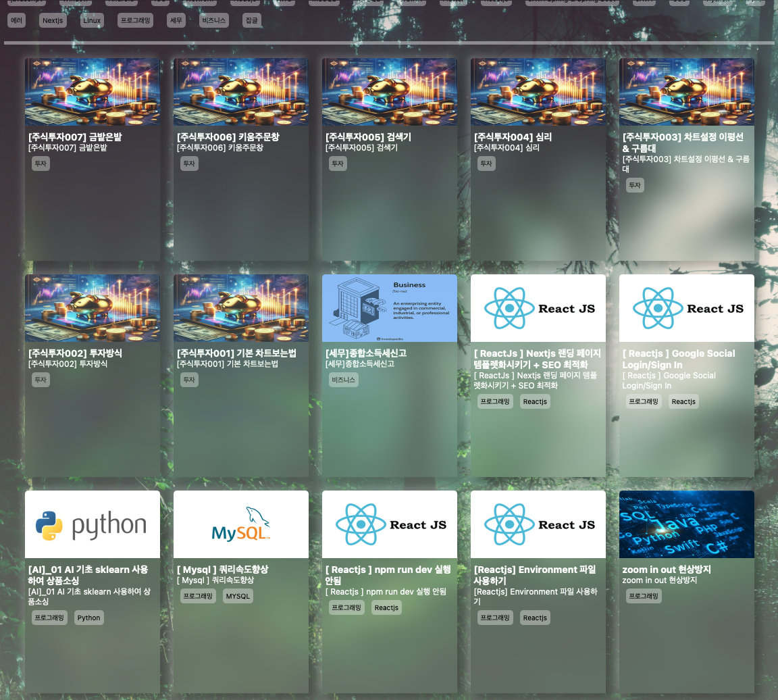Open the [세무]종합소득세신고 post title
This screenshot has width=778, height=700.
(366, 353)
